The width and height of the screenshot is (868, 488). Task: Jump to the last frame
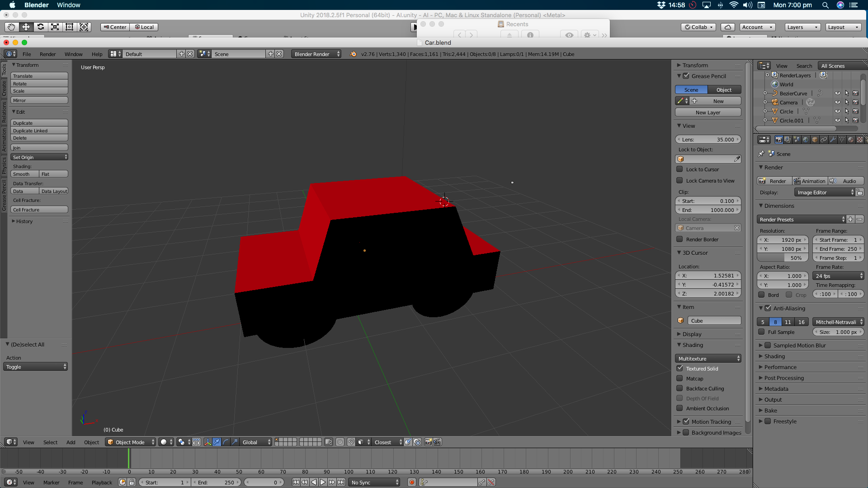(341, 483)
